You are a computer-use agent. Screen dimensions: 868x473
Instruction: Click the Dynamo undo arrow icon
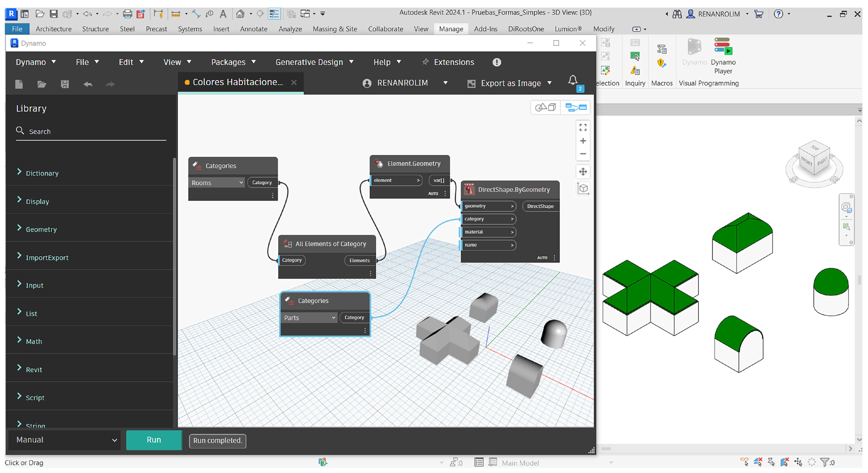(88, 84)
